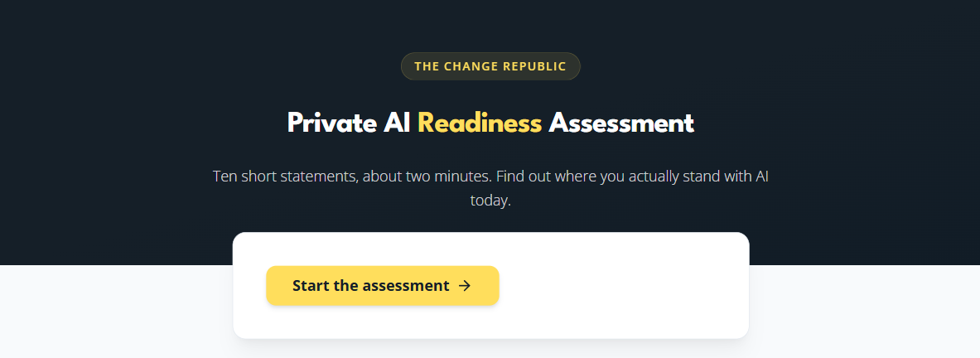This screenshot has width=980, height=358.
Task: Click the AI word in page title
Action: 396,123
